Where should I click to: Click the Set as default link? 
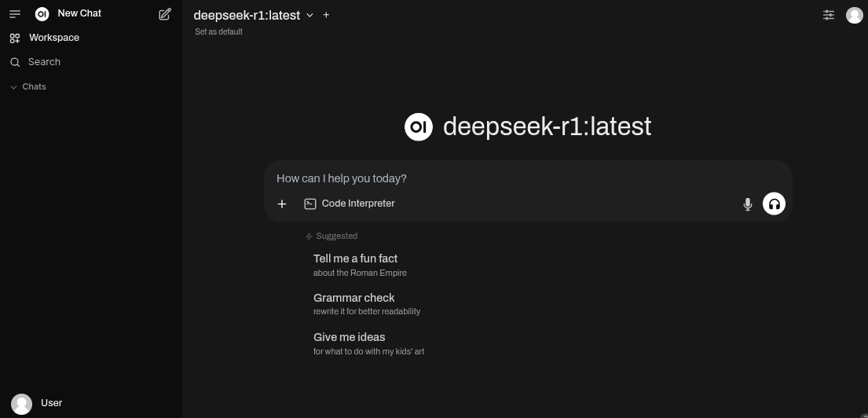218,31
